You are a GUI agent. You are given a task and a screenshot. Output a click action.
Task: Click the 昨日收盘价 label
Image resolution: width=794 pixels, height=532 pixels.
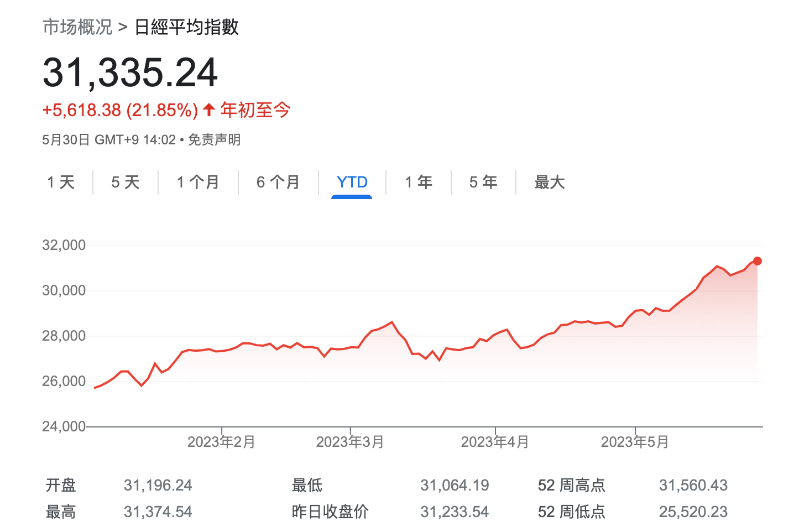click(x=330, y=512)
